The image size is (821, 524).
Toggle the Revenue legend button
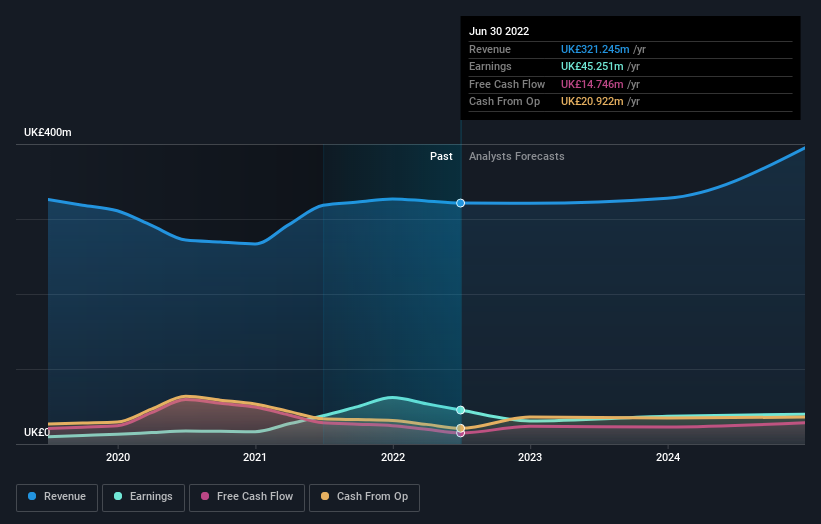[x=57, y=497]
